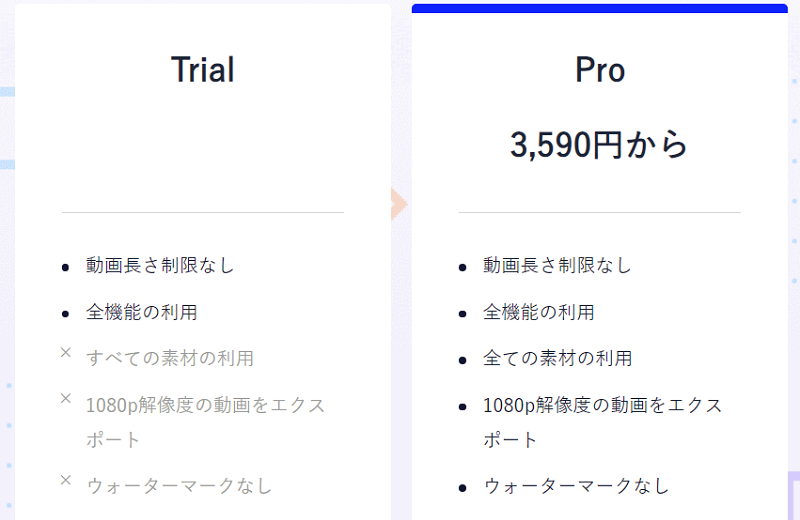
Task: Click the blue bar atop the Pro card
Action: [599, 8]
